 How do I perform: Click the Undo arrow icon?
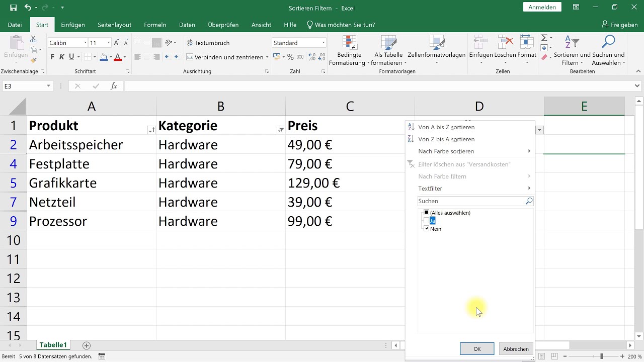(28, 8)
